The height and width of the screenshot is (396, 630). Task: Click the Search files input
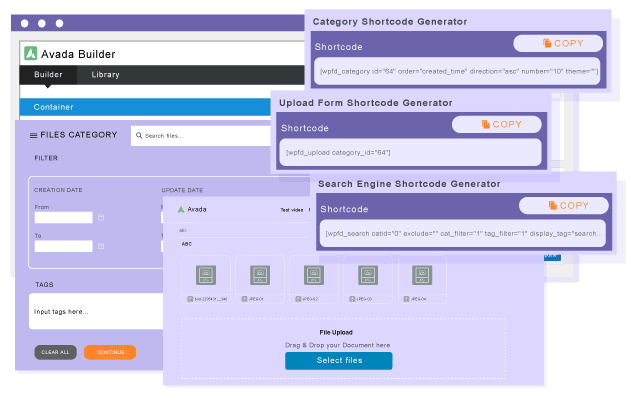[201, 136]
